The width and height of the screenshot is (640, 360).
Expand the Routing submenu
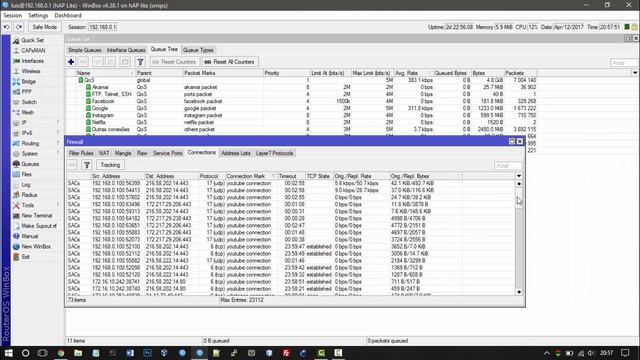coord(36,143)
